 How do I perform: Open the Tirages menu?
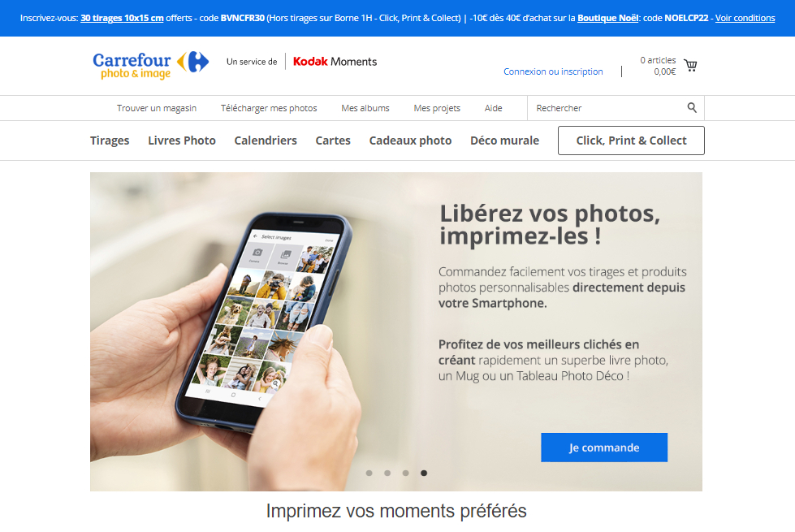(110, 141)
